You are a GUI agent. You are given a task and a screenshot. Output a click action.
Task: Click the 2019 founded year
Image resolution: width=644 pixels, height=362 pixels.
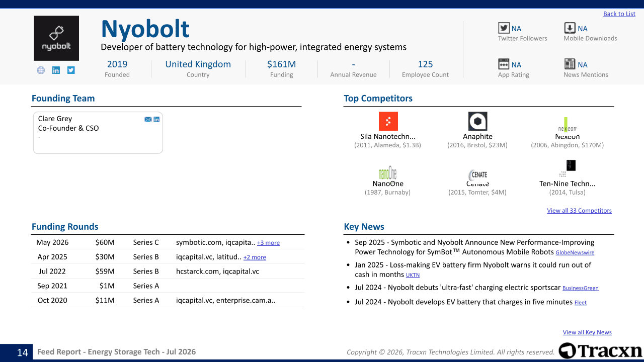coord(117,64)
